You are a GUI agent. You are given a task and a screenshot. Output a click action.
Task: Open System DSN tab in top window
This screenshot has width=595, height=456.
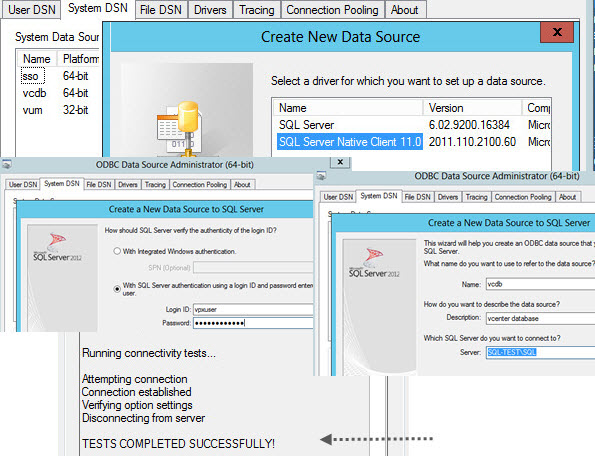tap(98, 8)
